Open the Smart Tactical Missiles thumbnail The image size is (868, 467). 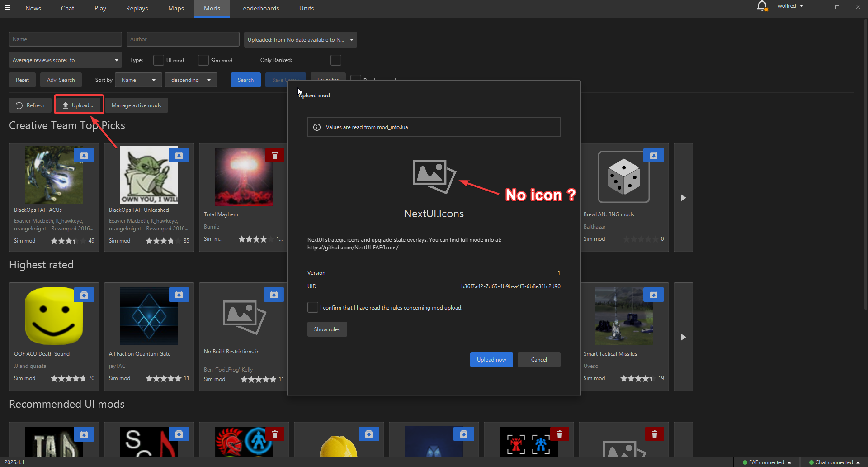624,316
